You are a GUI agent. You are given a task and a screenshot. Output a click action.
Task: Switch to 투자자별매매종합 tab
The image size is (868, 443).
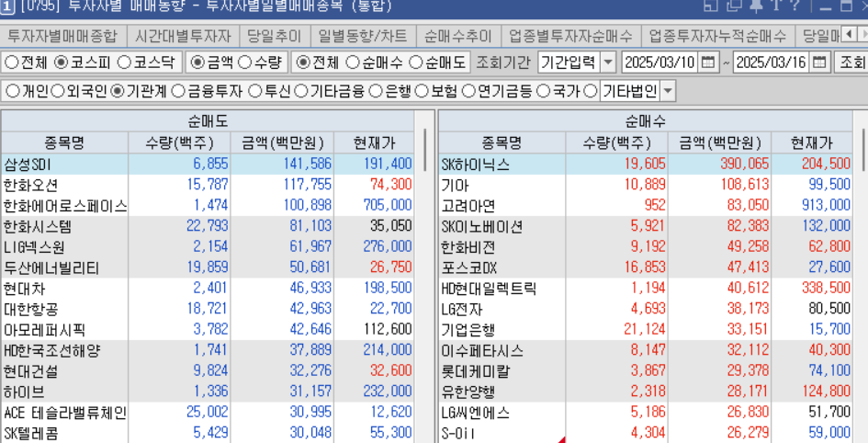[x=63, y=37]
